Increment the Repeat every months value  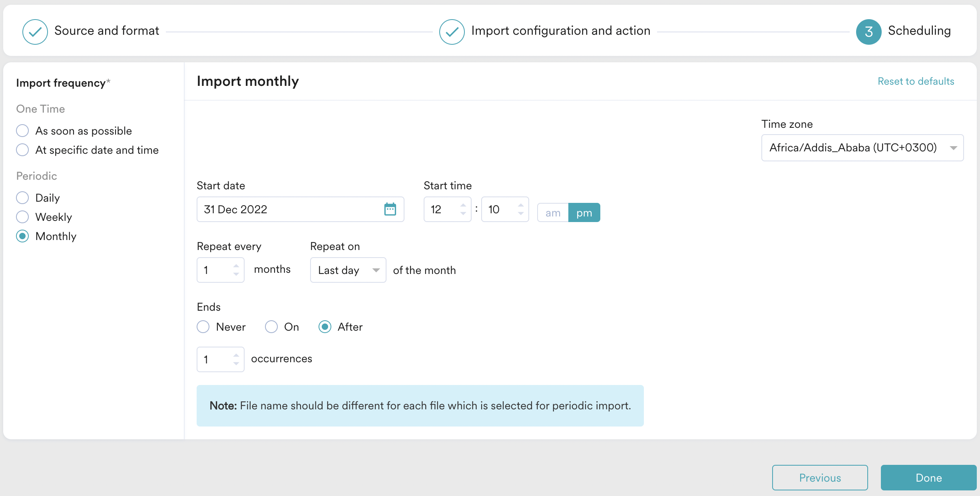point(236,266)
